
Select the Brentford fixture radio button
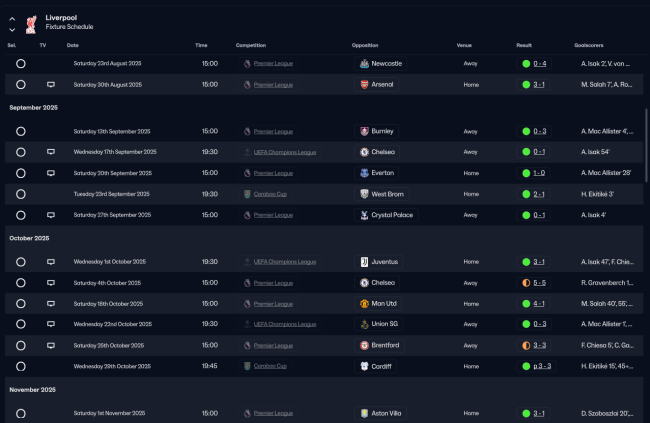tap(20, 345)
